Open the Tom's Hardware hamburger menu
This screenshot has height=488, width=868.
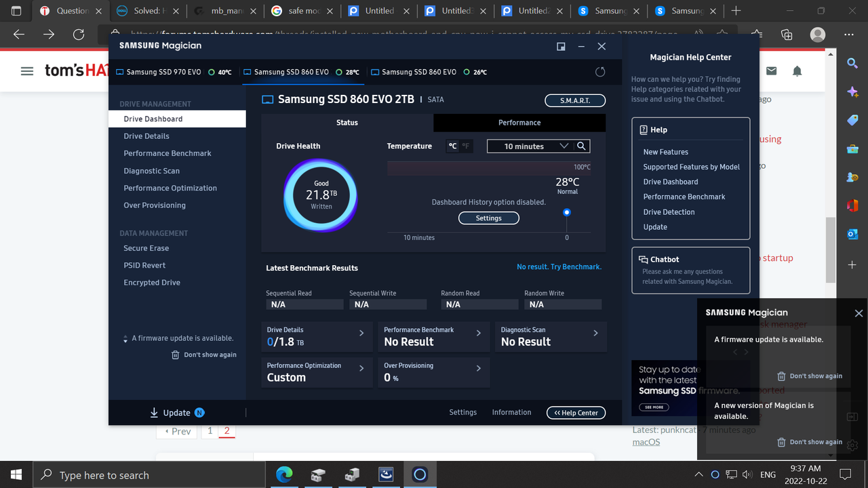(x=27, y=70)
